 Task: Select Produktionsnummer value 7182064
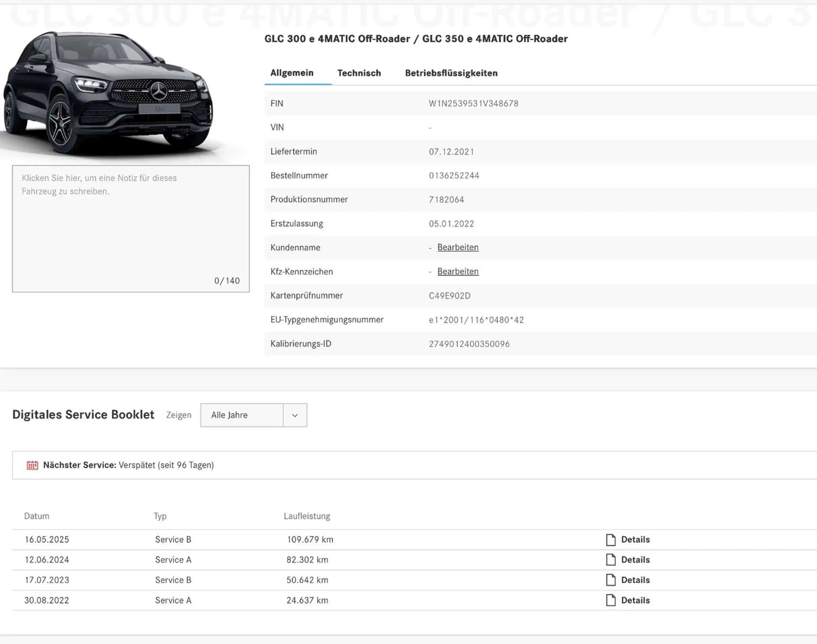click(x=446, y=200)
